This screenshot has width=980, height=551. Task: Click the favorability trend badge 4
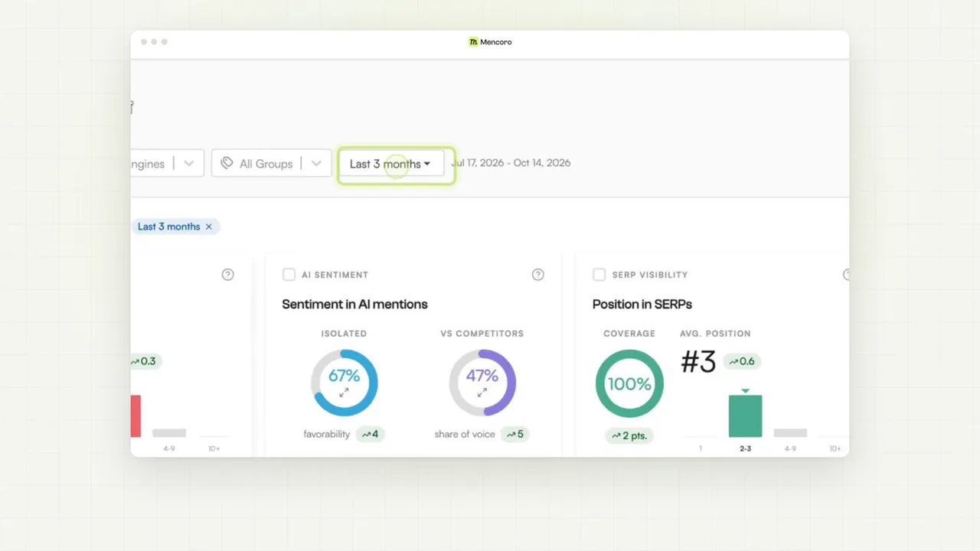371,434
